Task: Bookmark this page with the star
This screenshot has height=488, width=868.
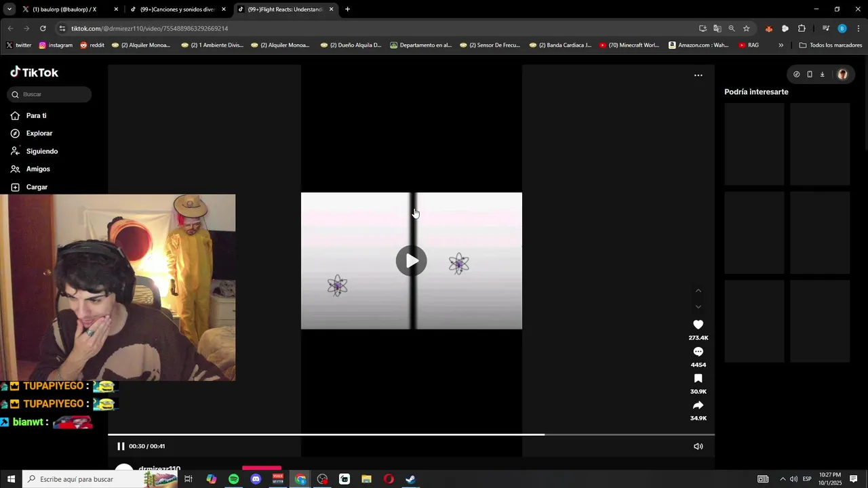Action: coord(746,28)
